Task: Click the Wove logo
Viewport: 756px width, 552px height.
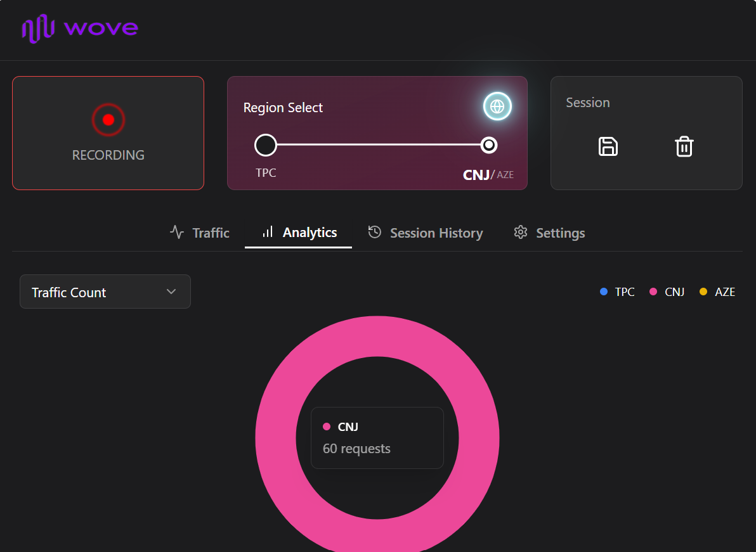Action: pos(80,29)
